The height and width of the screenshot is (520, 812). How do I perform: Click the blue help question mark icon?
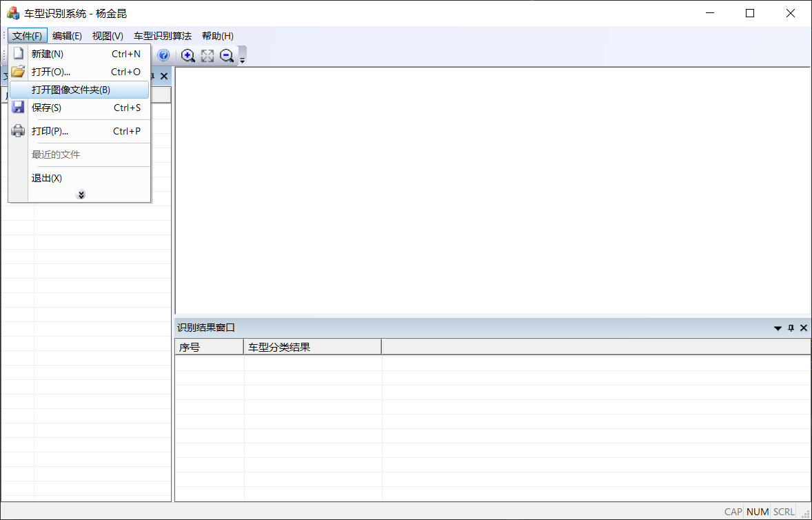[x=163, y=56]
